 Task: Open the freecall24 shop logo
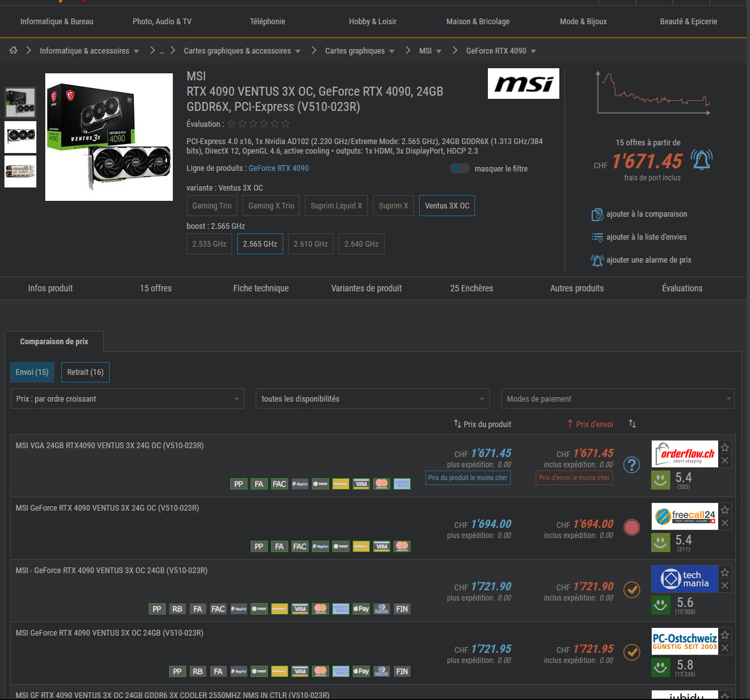684,516
